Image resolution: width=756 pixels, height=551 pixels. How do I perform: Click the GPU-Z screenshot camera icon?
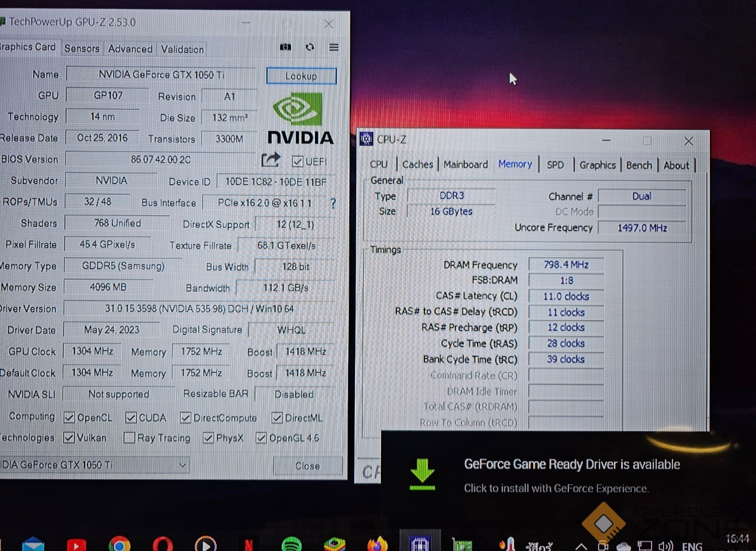click(x=286, y=47)
